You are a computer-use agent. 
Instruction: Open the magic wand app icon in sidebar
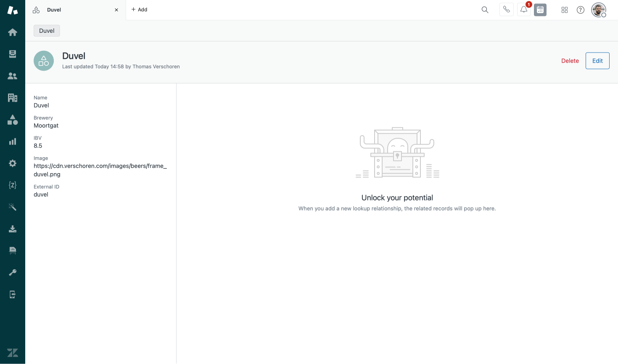pos(13,207)
